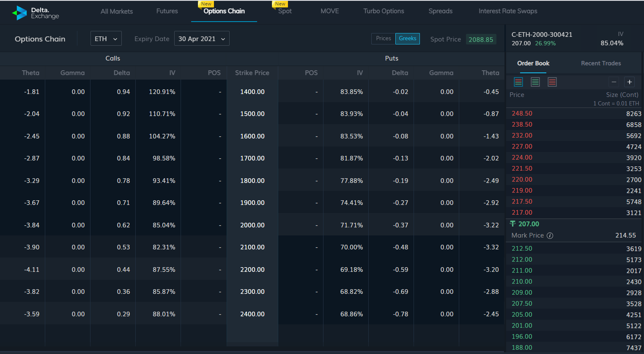This screenshot has height=354, width=644.
Task: Open the ETH asset dropdown
Action: [x=106, y=38]
